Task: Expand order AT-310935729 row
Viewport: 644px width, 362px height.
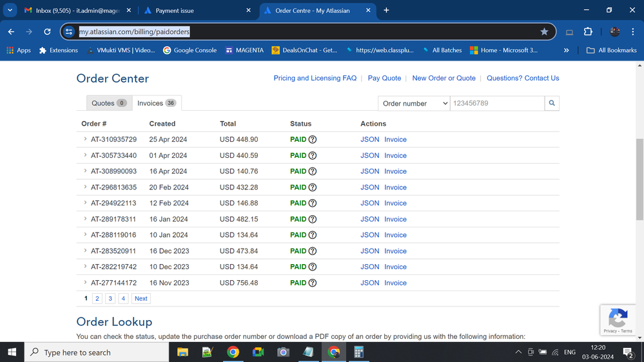Action: (86, 139)
